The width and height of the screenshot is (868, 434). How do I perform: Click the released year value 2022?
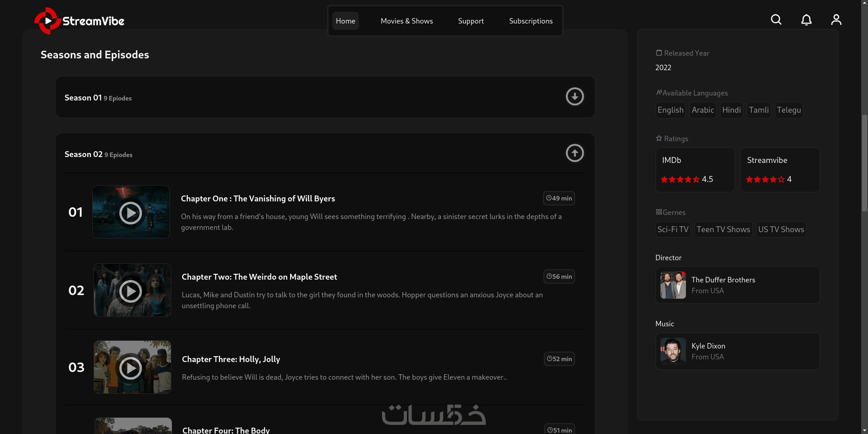(663, 67)
